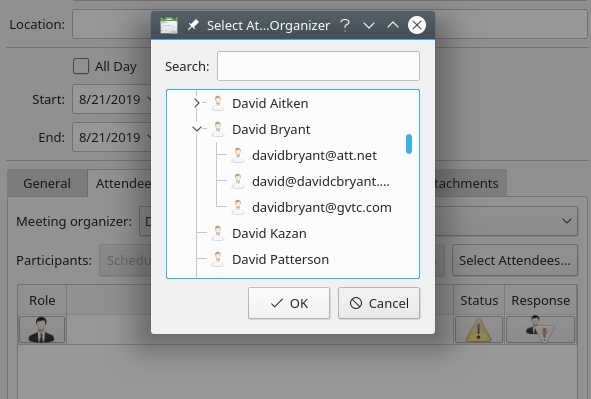Click icon beside davidbryant@gvtc.com

coord(237,207)
